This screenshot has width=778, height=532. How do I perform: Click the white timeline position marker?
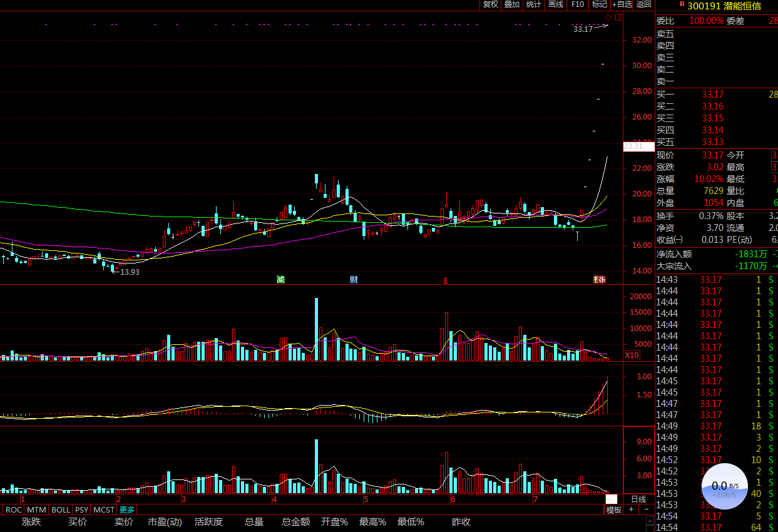point(612,499)
